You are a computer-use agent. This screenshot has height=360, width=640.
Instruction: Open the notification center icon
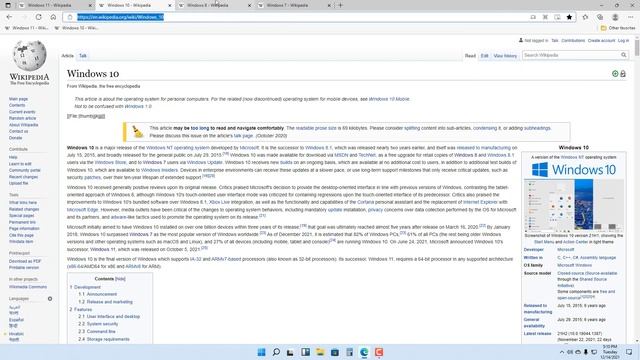click(x=629, y=352)
